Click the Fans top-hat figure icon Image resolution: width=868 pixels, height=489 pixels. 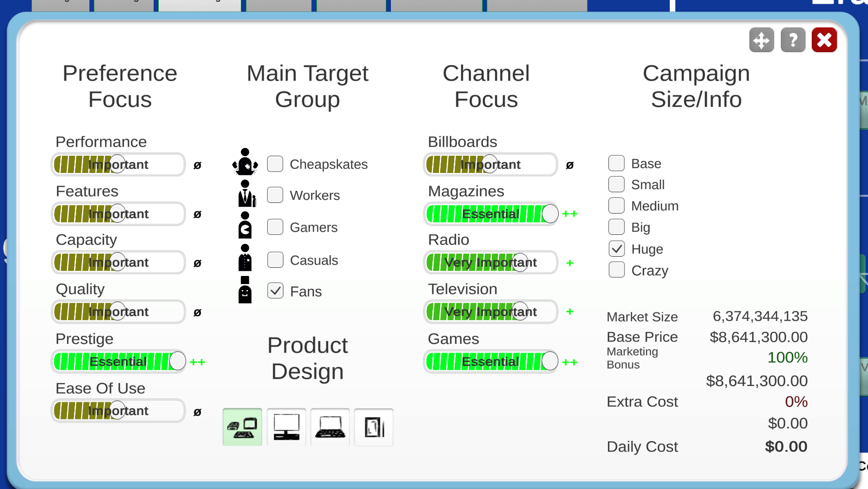pyautogui.click(x=245, y=290)
